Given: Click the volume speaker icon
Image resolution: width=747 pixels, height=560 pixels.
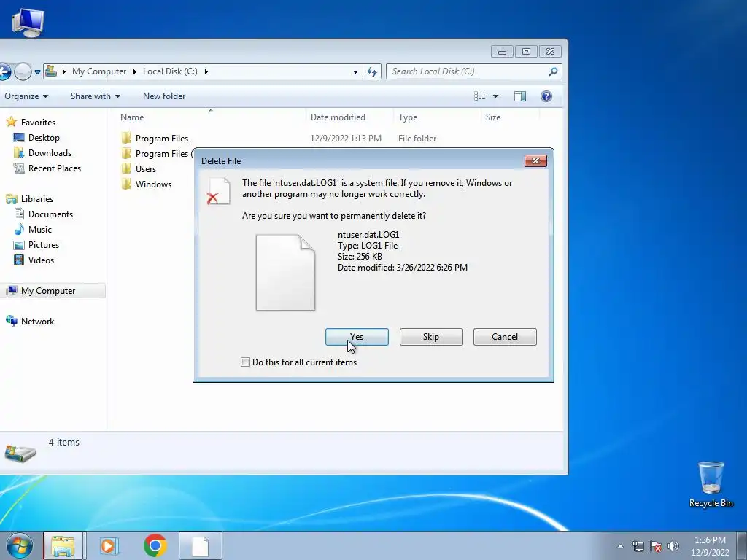Looking at the screenshot, I should tap(673, 546).
